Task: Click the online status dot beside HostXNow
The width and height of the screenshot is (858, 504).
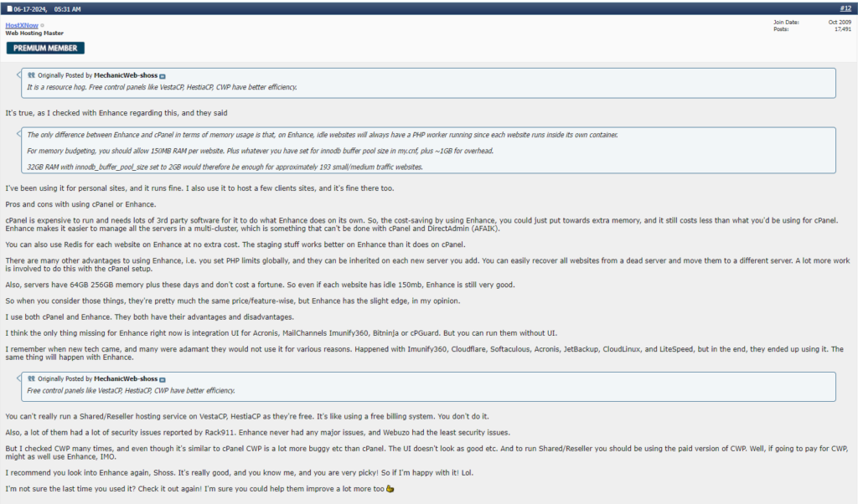Action: (43, 26)
